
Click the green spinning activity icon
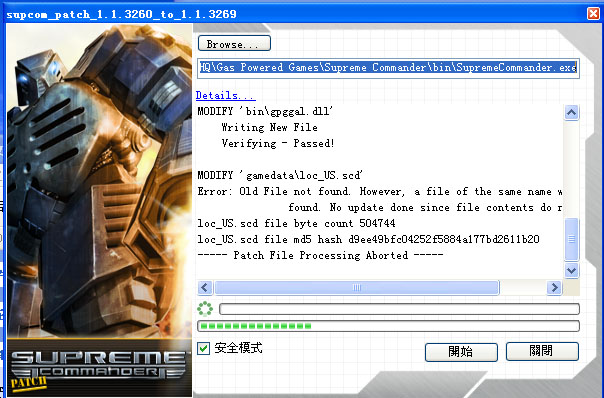(x=205, y=309)
